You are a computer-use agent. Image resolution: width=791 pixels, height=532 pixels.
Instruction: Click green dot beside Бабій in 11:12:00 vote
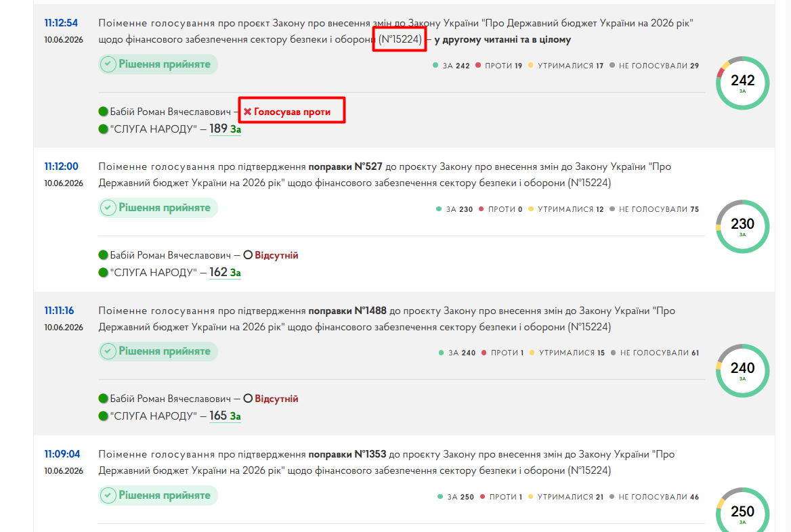104,255
